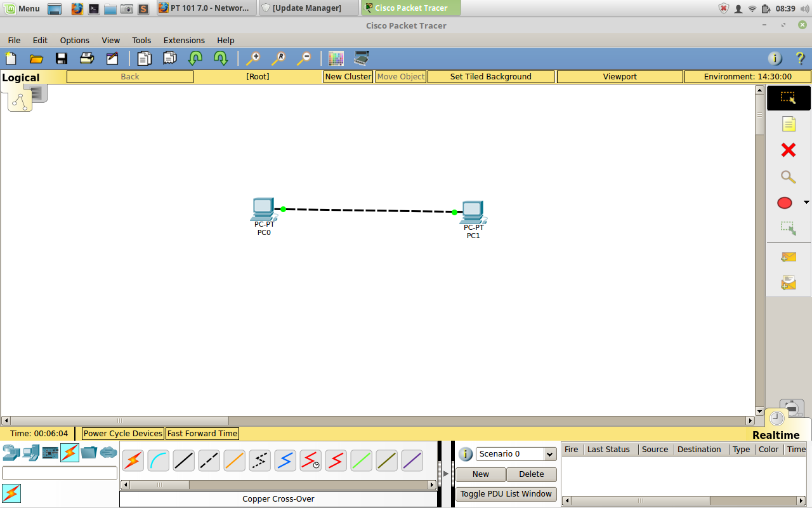Click Toggle PDU List Window

coord(506,494)
